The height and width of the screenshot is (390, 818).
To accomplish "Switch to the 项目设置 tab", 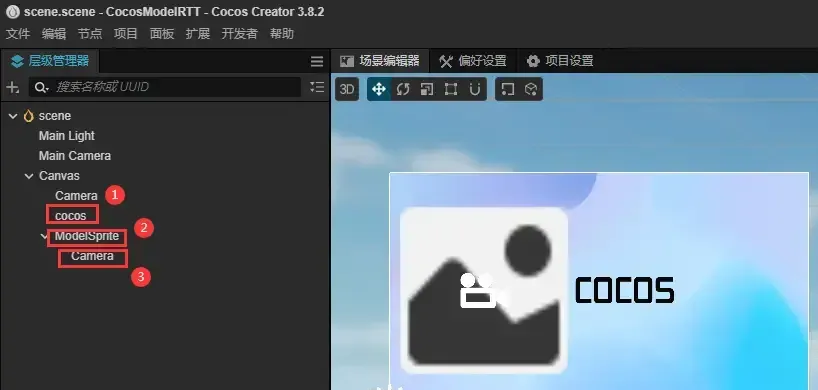I will [560, 61].
